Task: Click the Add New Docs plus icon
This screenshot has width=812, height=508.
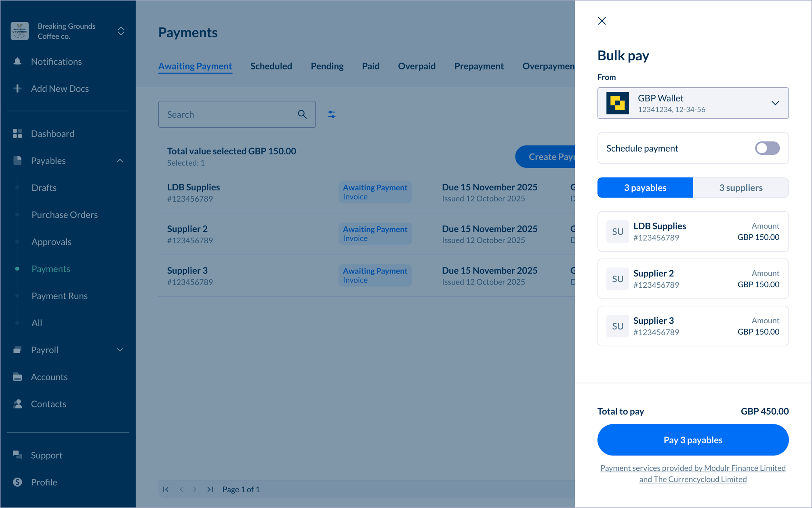Action: coord(17,89)
